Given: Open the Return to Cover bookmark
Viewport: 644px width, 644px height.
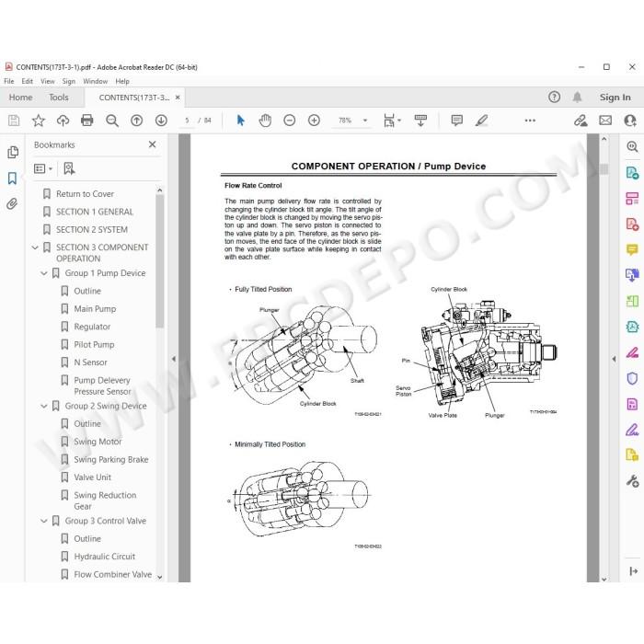Looking at the screenshot, I should point(85,194).
